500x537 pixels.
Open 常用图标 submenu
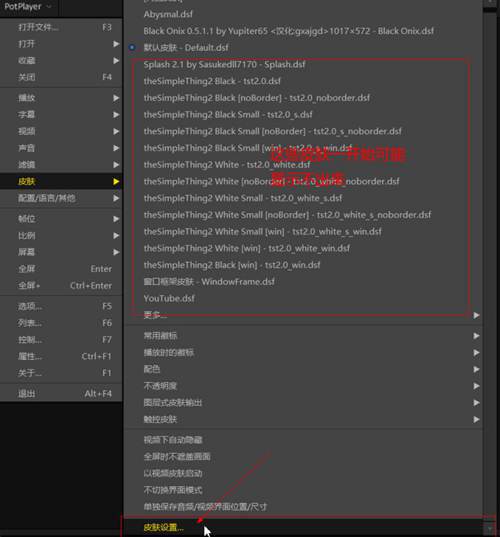click(x=303, y=336)
